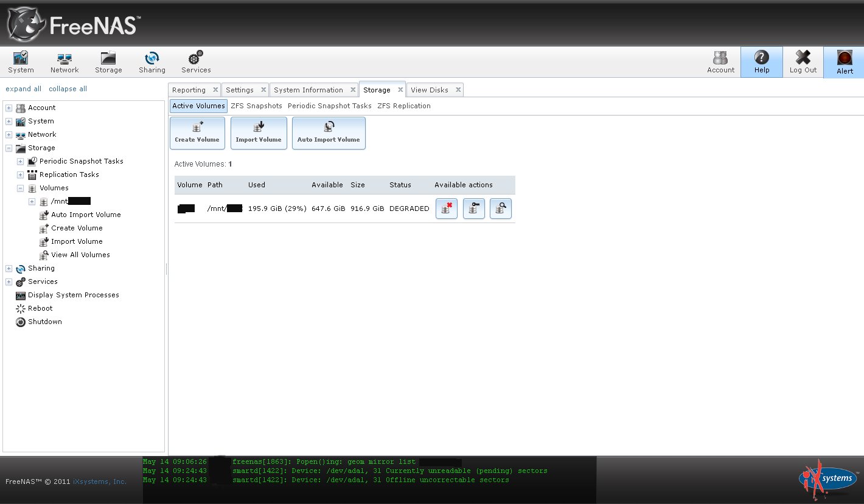
Task: Click the Status column header
Action: 400,185
